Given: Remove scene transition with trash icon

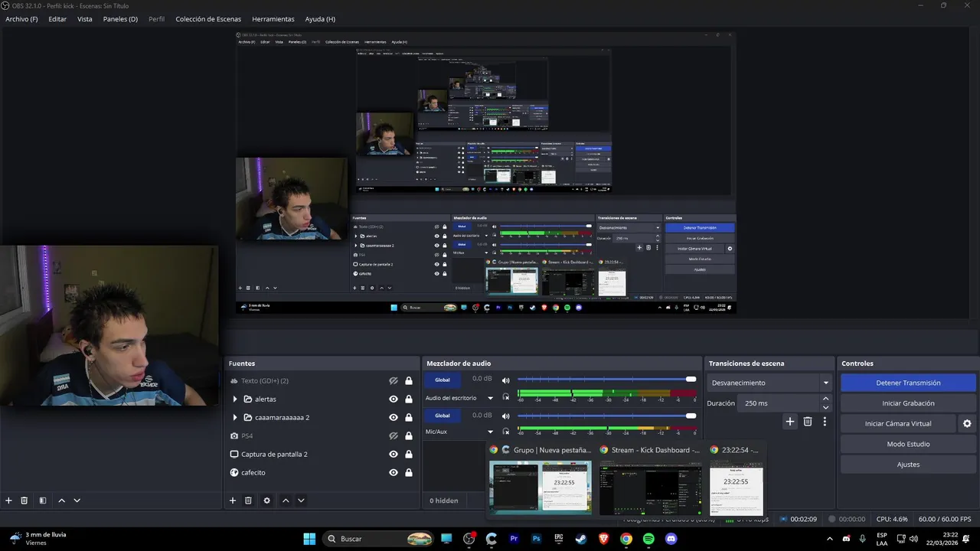Looking at the screenshot, I should point(808,421).
